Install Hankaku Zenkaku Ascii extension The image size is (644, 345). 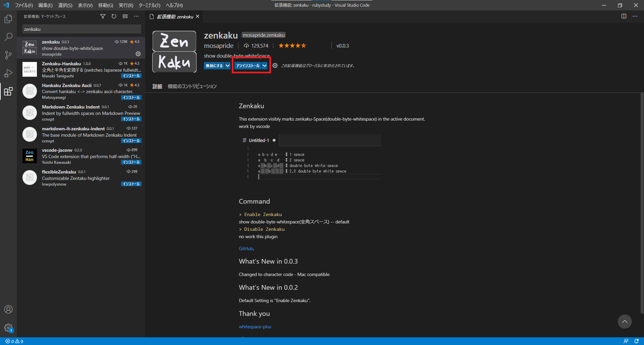point(131,97)
